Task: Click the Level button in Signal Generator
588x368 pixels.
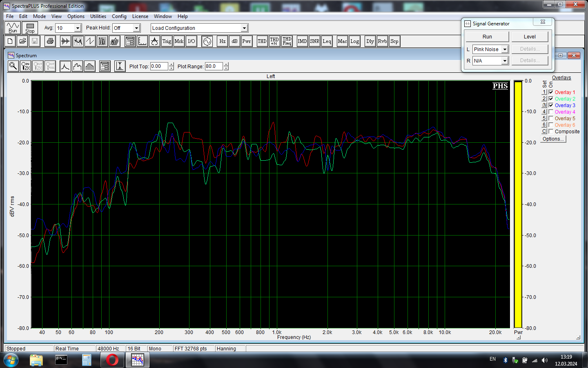Action: [530, 37]
